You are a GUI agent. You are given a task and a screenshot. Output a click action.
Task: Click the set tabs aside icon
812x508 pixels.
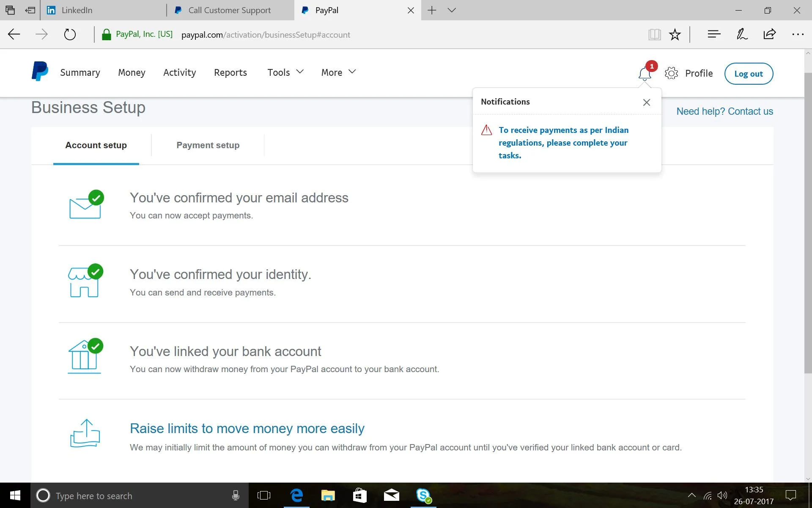(30, 10)
